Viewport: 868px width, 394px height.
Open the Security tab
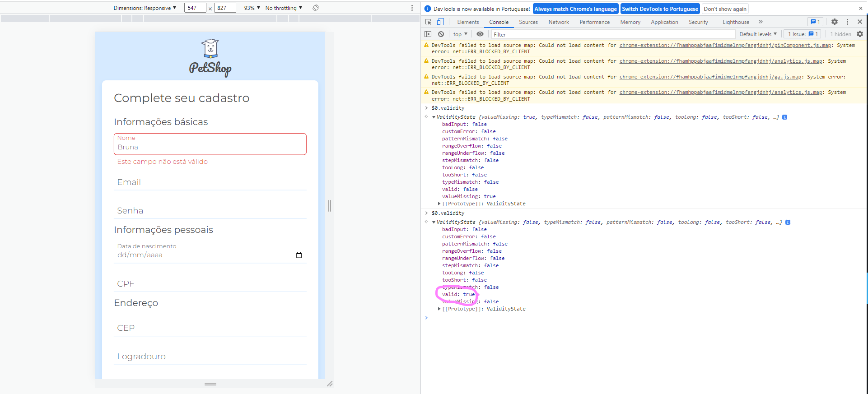point(698,22)
